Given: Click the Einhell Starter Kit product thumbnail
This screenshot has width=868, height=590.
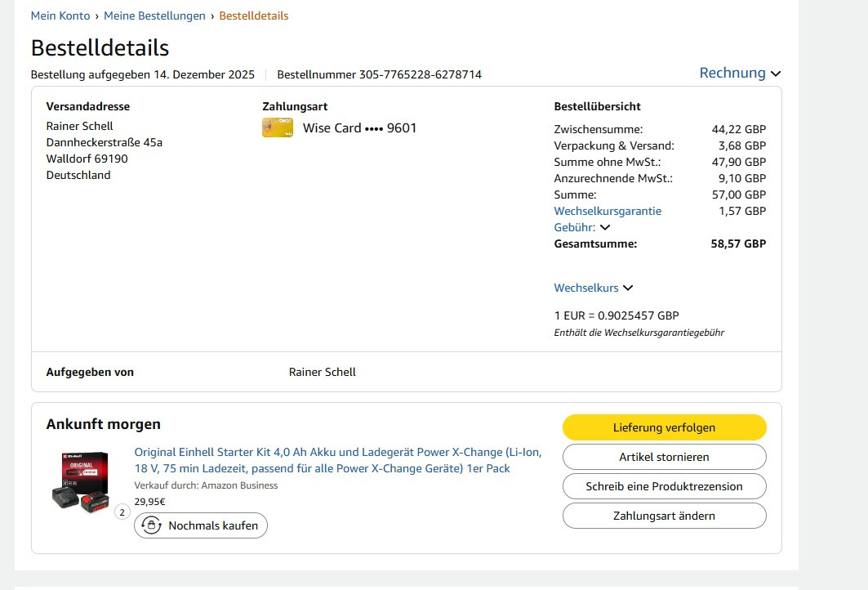Looking at the screenshot, I should (x=80, y=481).
